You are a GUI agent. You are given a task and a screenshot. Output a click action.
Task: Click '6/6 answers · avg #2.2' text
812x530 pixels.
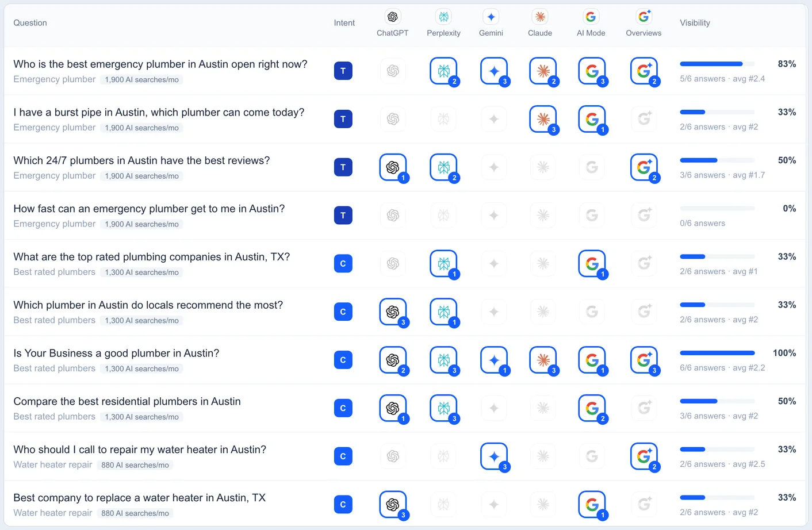click(722, 368)
